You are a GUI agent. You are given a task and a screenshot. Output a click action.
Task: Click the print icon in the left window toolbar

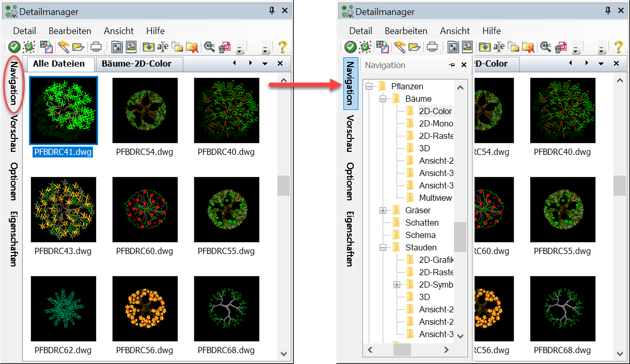pos(96,47)
